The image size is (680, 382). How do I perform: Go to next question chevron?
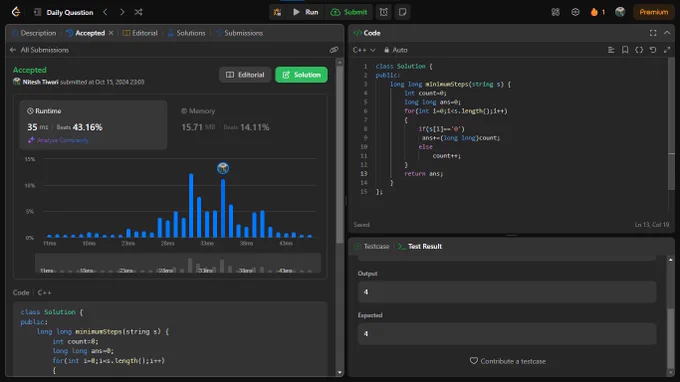[122, 12]
